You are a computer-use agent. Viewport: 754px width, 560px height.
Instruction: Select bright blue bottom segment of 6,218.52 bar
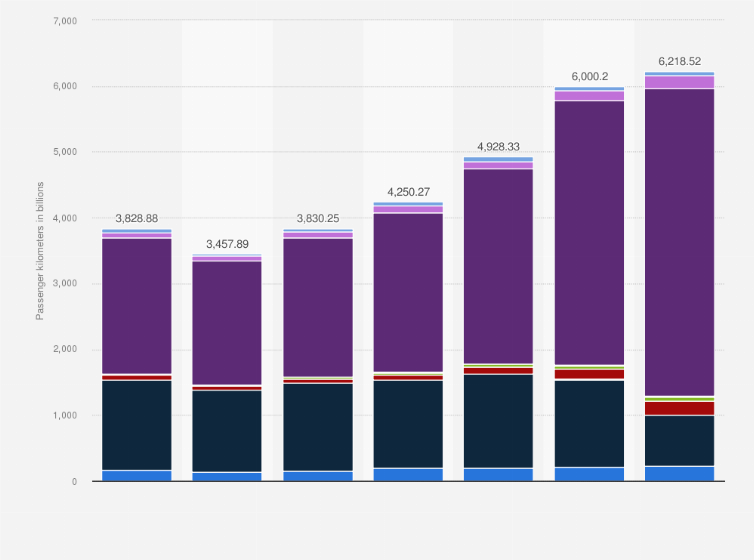pyautogui.click(x=679, y=474)
